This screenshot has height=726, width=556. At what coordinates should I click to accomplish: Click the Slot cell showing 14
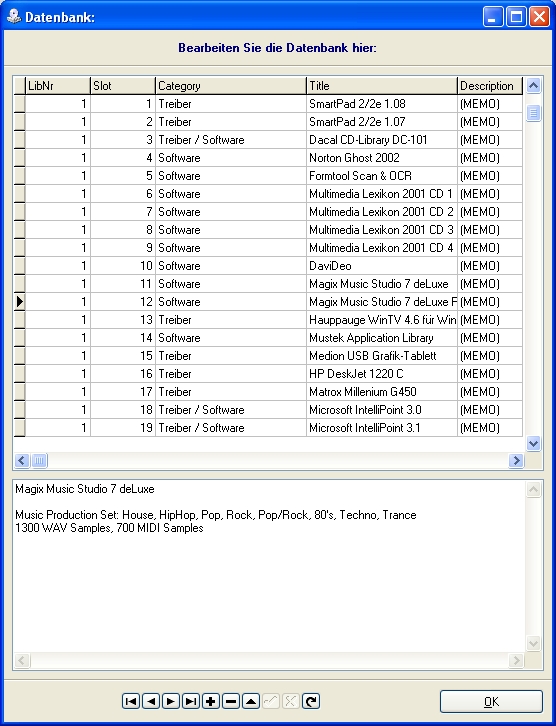pos(123,338)
